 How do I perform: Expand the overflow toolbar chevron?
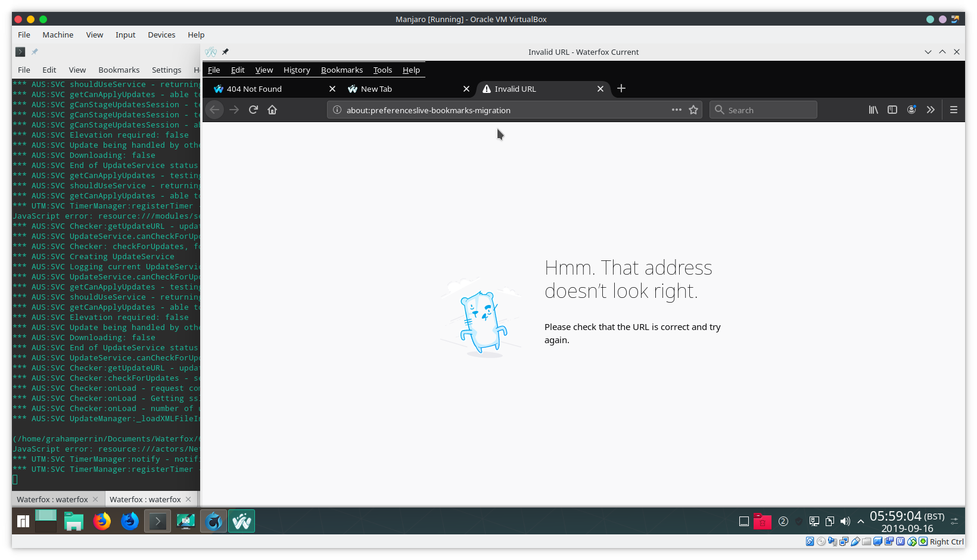[931, 110]
